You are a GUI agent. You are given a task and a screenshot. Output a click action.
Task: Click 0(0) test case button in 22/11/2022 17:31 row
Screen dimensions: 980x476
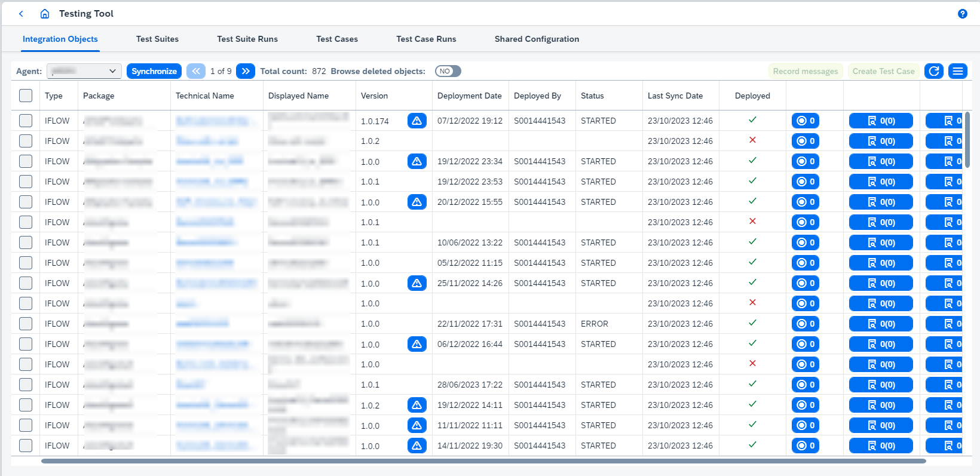tap(881, 324)
